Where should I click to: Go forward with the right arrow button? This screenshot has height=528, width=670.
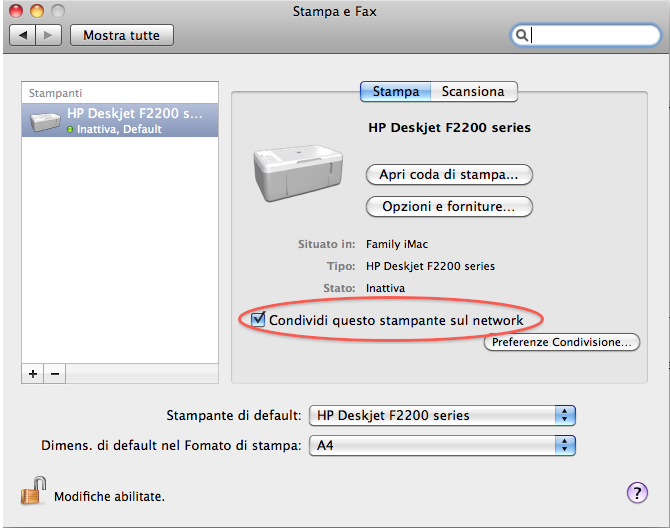(49, 35)
